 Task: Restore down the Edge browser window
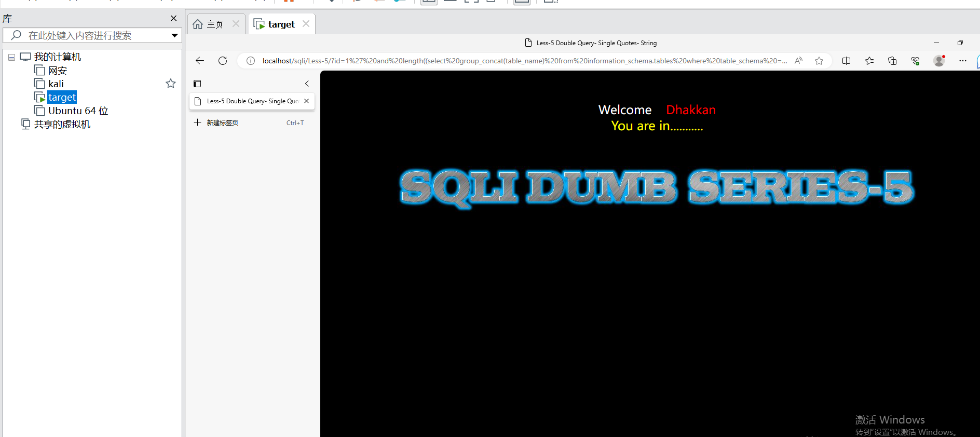(960, 43)
